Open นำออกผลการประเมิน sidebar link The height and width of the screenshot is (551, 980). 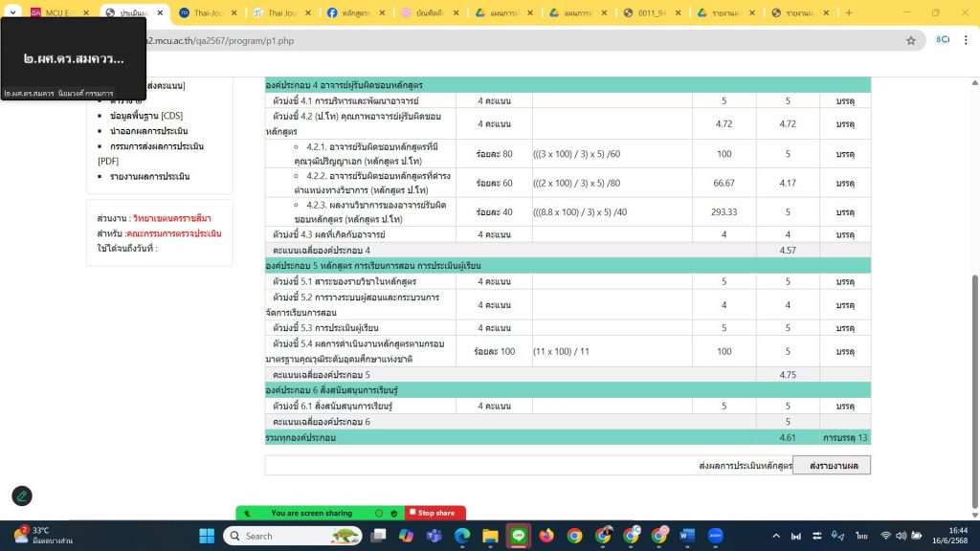coord(148,130)
